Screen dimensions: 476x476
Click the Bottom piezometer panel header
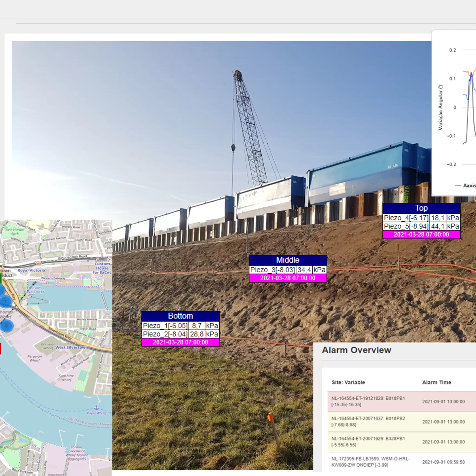coord(180,316)
